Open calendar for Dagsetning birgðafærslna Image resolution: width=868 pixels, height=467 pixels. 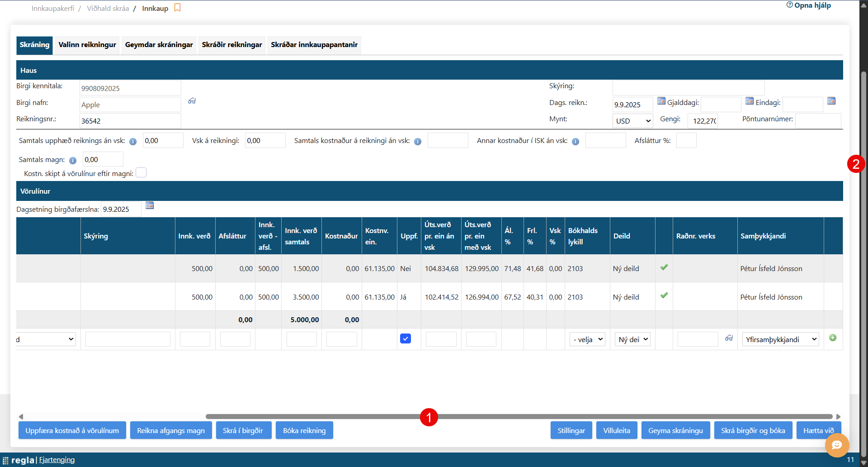(150, 205)
